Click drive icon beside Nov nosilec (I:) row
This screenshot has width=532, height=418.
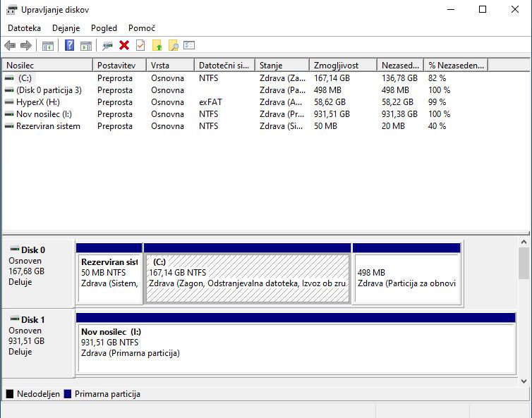pyautogui.click(x=9, y=114)
